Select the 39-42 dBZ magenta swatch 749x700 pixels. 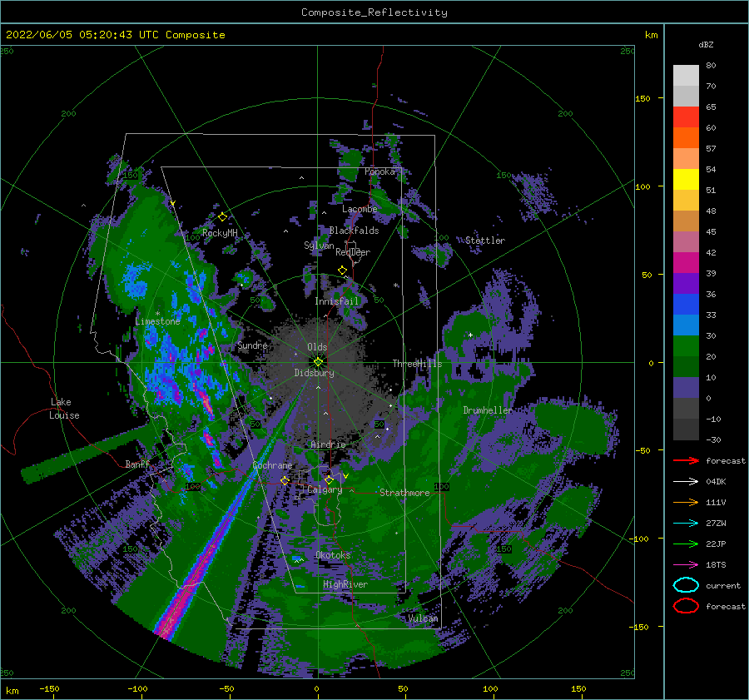686,262
